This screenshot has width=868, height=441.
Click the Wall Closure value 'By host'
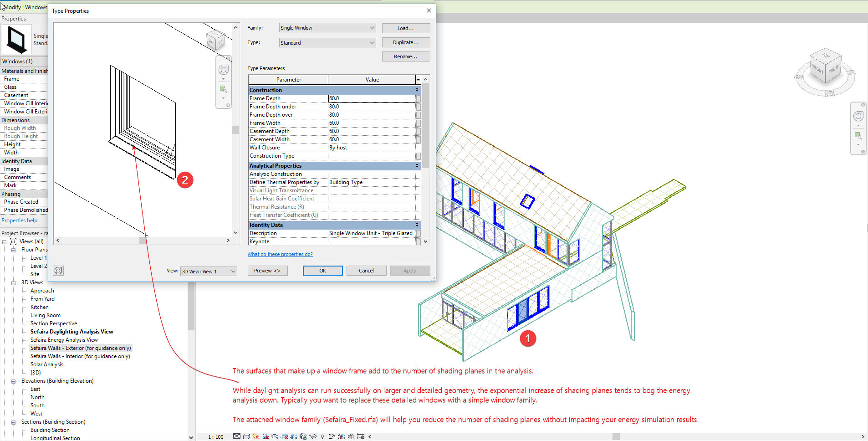338,148
